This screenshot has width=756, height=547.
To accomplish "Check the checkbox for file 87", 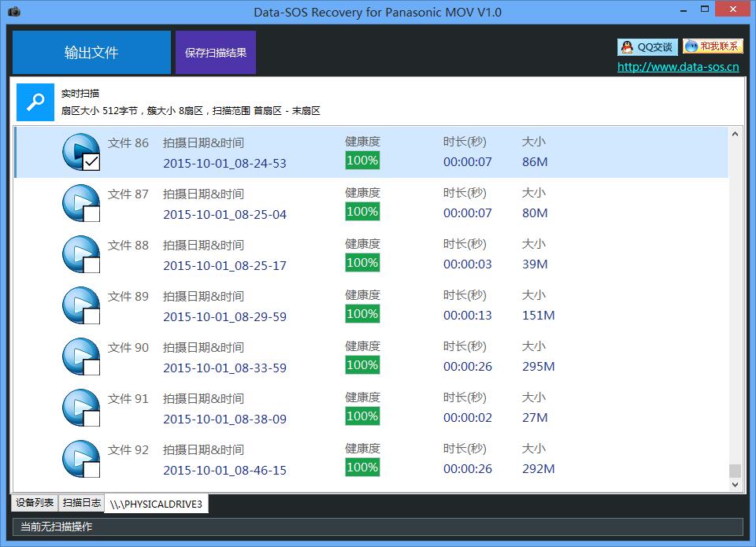I will pyautogui.click(x=91, y=214).
